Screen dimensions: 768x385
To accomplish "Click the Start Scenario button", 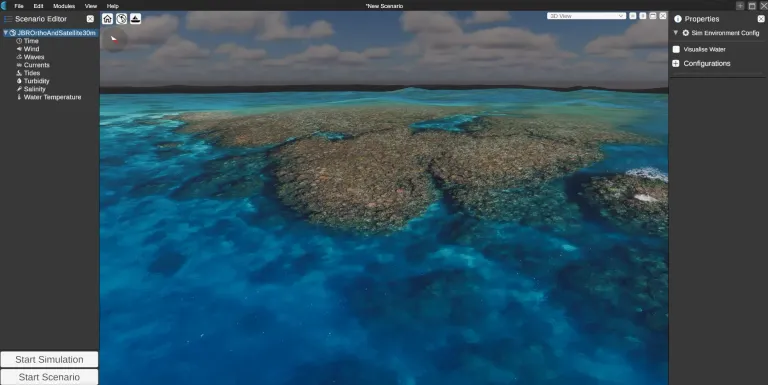I will (49, 377).
